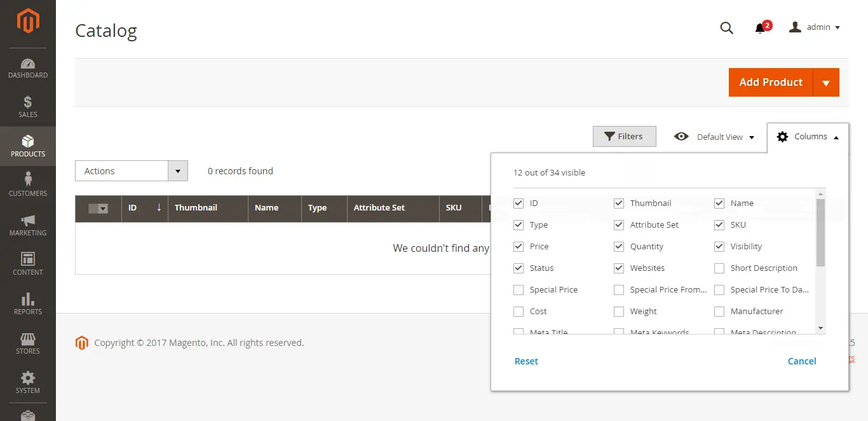Open the admin account menu
The image size is (868, 421).
point(815,27)
